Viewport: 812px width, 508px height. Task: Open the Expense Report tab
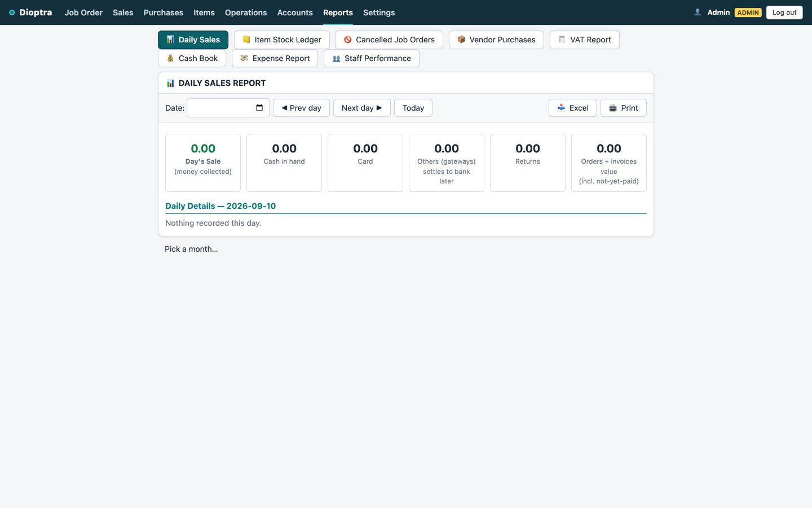pos(275,58)
